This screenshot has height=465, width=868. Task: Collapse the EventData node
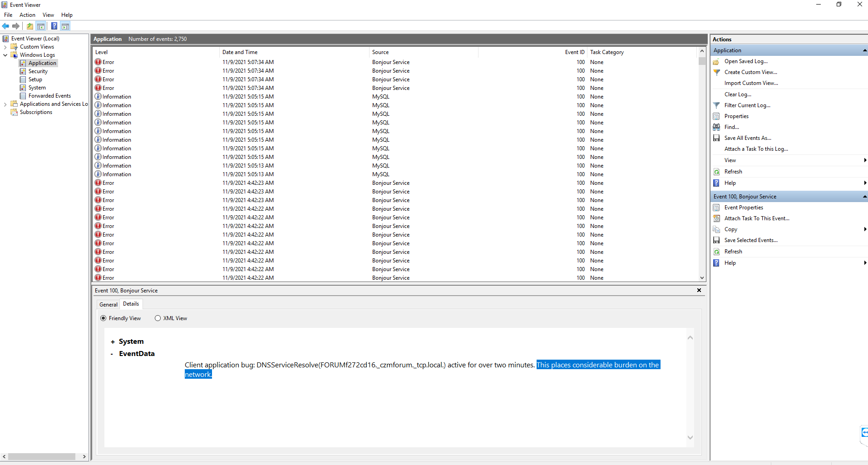[x=112, y=354]
